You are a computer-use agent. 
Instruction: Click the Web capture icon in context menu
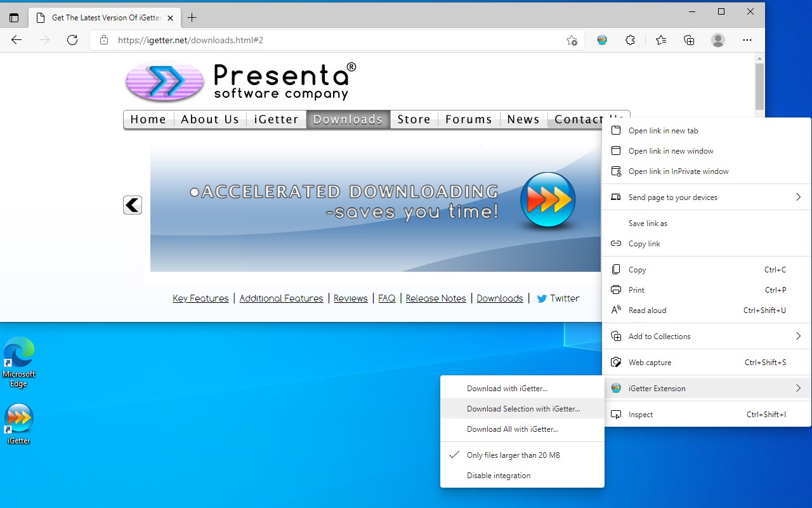coord(615,362)
